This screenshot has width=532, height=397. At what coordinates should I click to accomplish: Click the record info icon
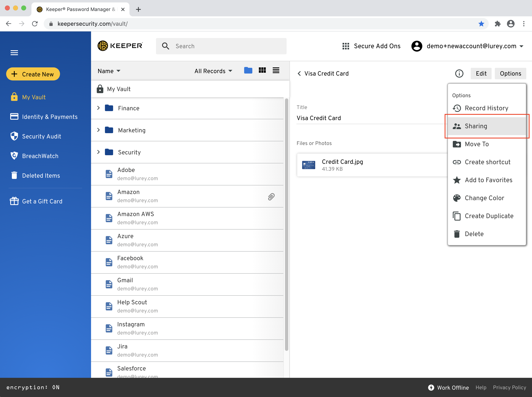(x=459, y=74)
